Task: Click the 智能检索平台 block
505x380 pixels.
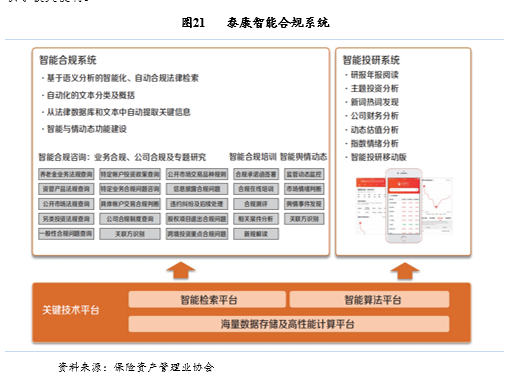Action: [207, 299]
